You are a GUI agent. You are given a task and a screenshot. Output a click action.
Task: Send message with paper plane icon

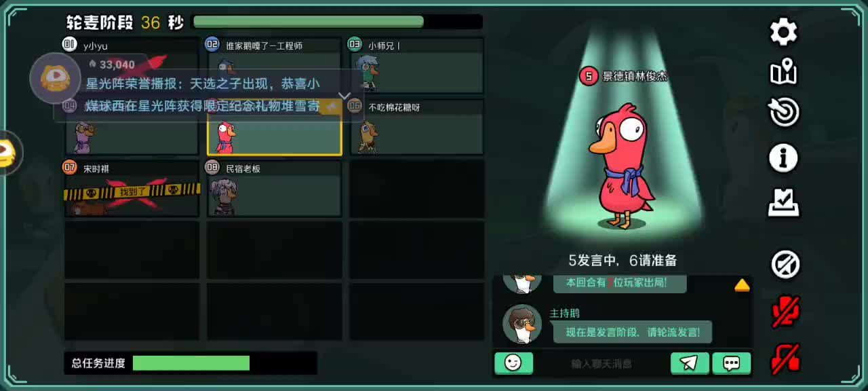click(690, 363)
